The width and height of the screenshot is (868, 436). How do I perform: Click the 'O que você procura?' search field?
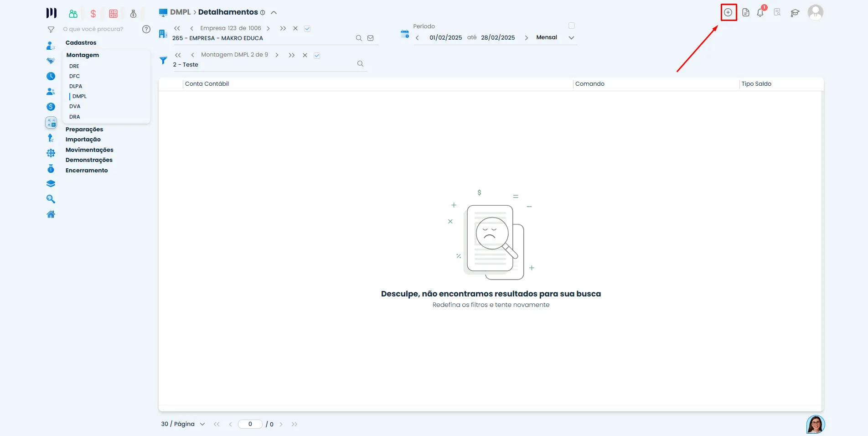point(93,29)
